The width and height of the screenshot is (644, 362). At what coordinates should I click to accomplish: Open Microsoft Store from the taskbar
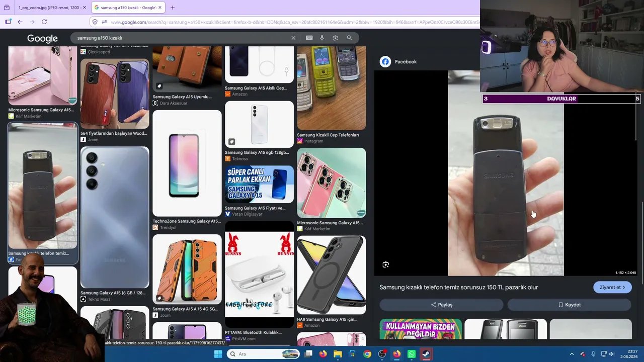click(352, 354)
